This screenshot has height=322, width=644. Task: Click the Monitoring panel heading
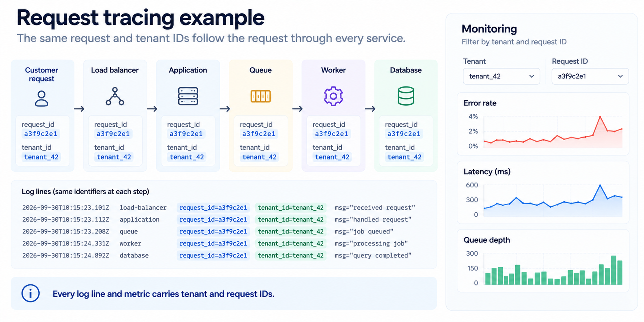(489, 29)
